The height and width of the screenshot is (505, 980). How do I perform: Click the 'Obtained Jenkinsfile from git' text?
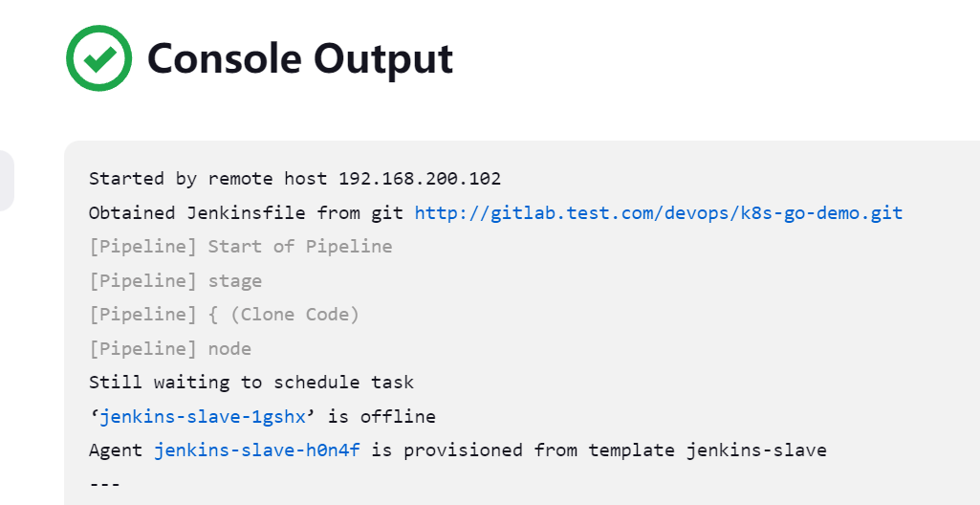(x=248, y=212)
